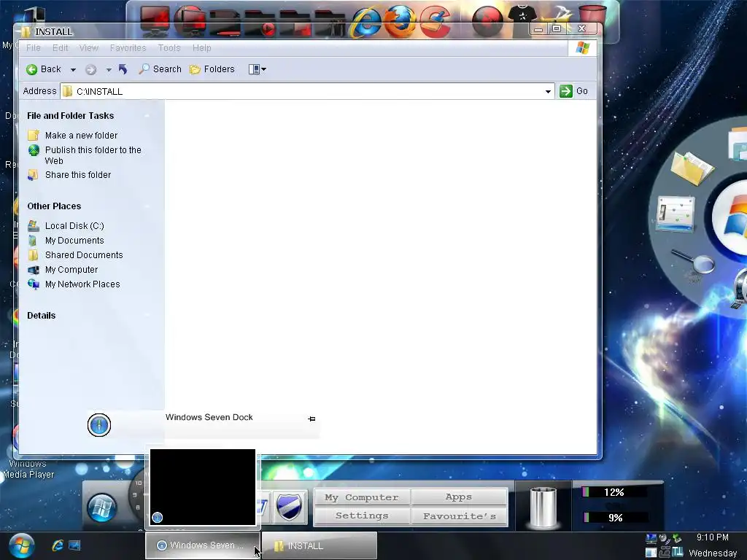Viewport: 747px width, 560px height.
Task: Click the greyed-out Forward arrow icon
Action: 90,70
